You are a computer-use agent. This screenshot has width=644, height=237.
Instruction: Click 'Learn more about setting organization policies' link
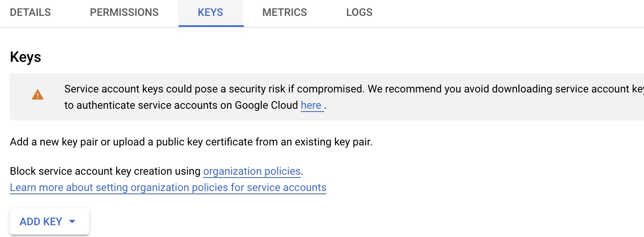tap(168, 187)
